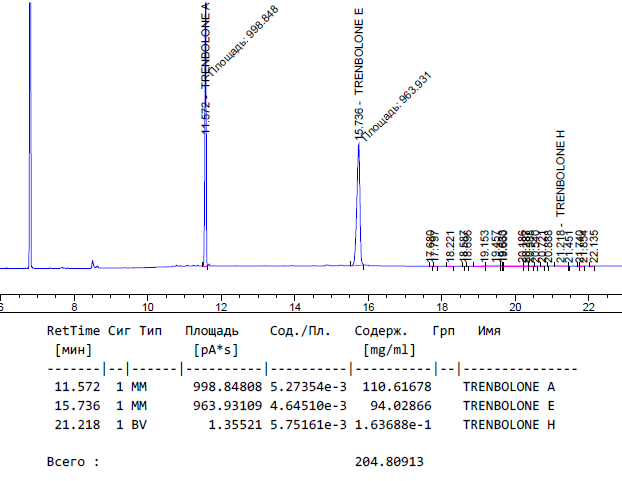Select the TRENBOLONE E peak at 15.736
The height and width of the screenshot is (481, 622).
tap(358, 150)
